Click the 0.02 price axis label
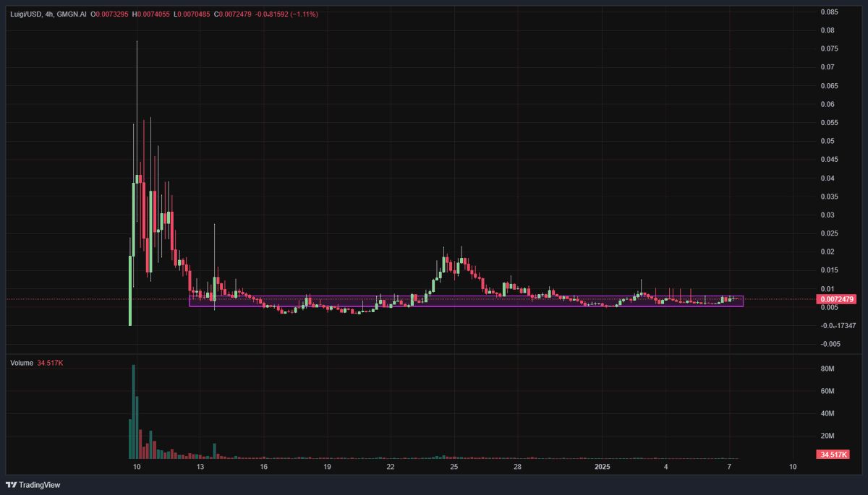The height and width of the screenshot is (495, 868). [x=827, y=252]
